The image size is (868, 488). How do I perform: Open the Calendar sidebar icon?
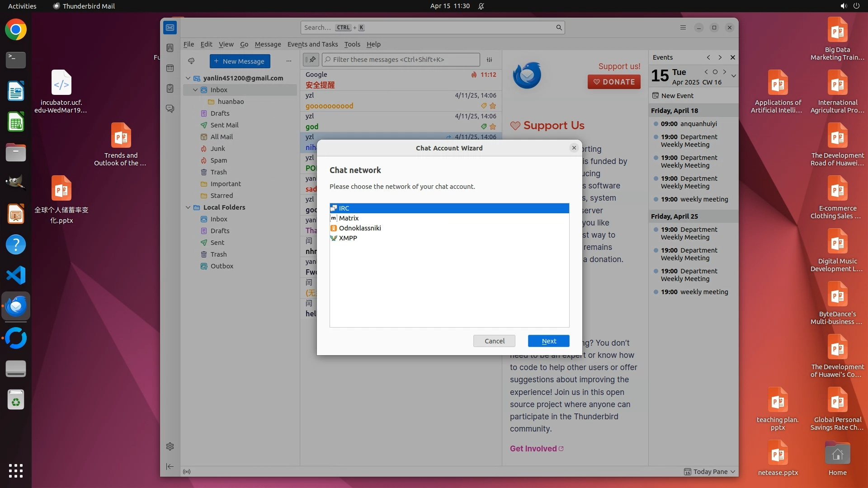170,68
